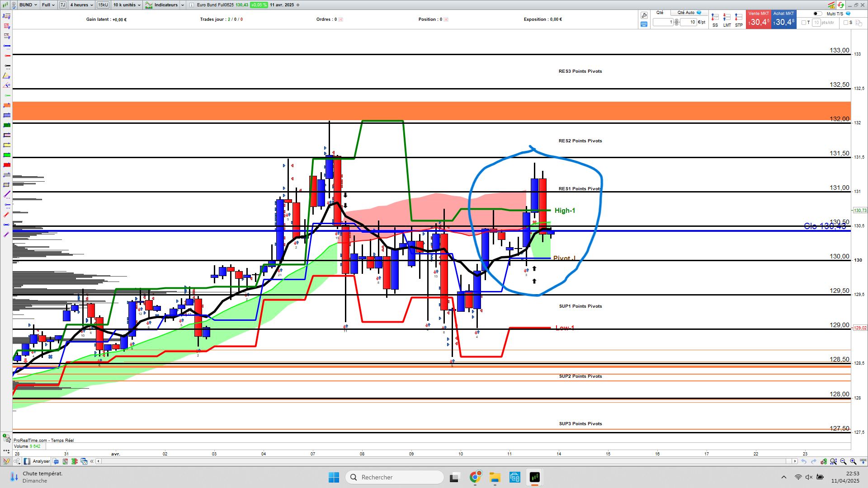The image size is (868, 488).
Task: Open trading settings wrench icon
Action: point(644,15)
